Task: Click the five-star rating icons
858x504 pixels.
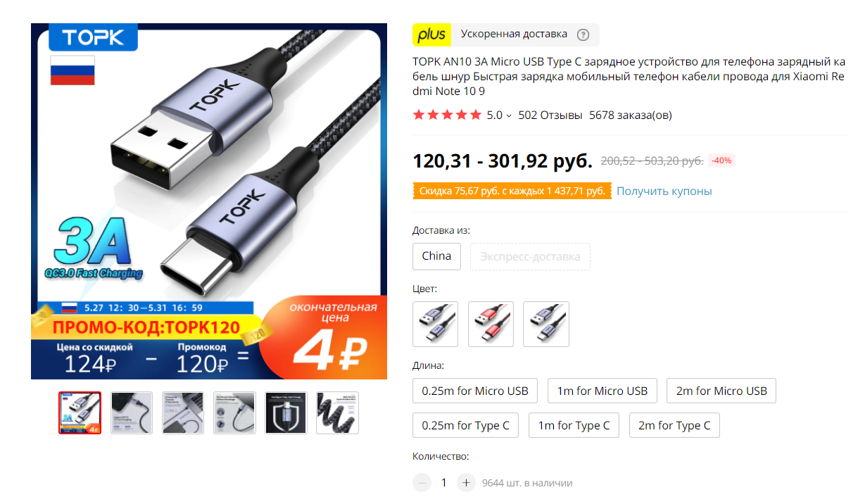Action: coord(447,115)
